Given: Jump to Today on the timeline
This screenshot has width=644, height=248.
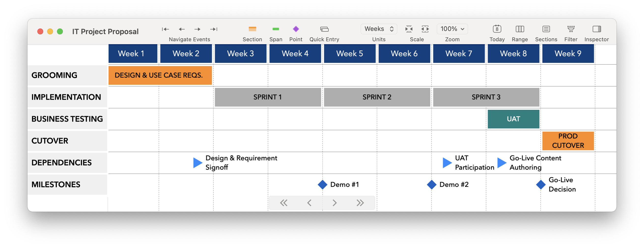Looking at the screenshot, I should coord(497,29).
